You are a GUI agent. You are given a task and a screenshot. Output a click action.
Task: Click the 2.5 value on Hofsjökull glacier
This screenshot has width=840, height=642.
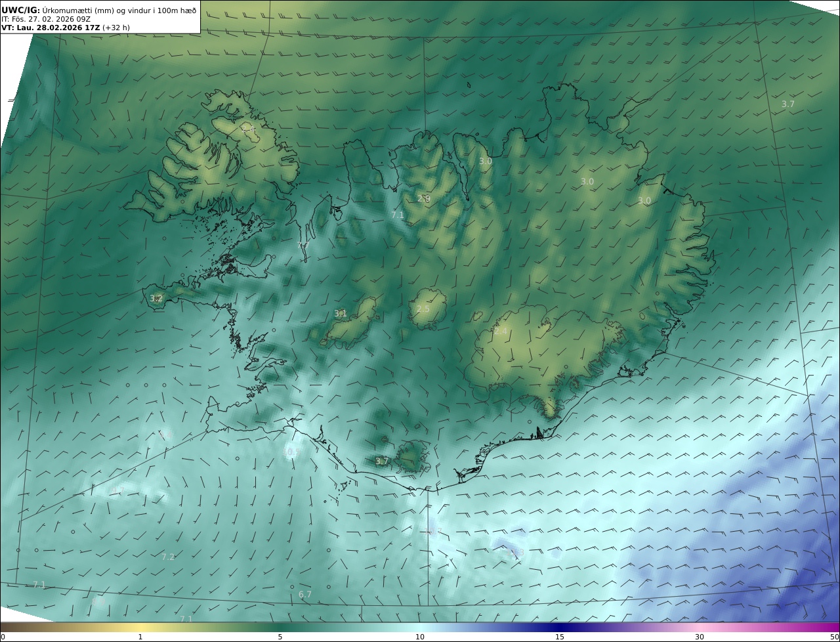click(423, 309)
